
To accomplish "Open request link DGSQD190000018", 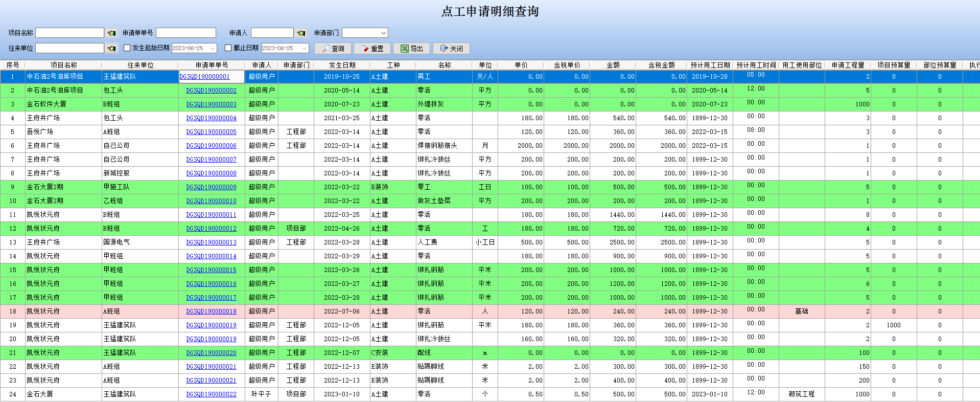I will [x=211, y=311].
